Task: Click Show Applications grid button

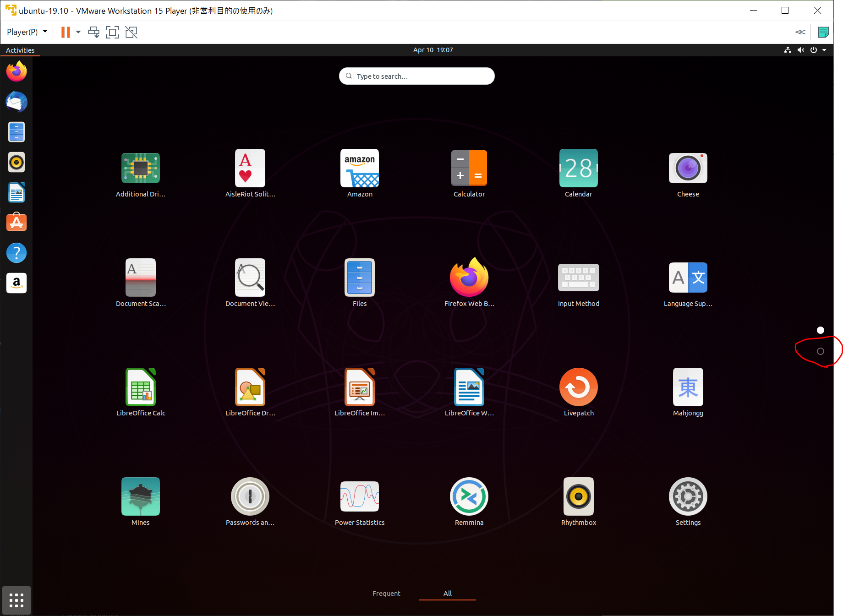Action: point(16,600)
